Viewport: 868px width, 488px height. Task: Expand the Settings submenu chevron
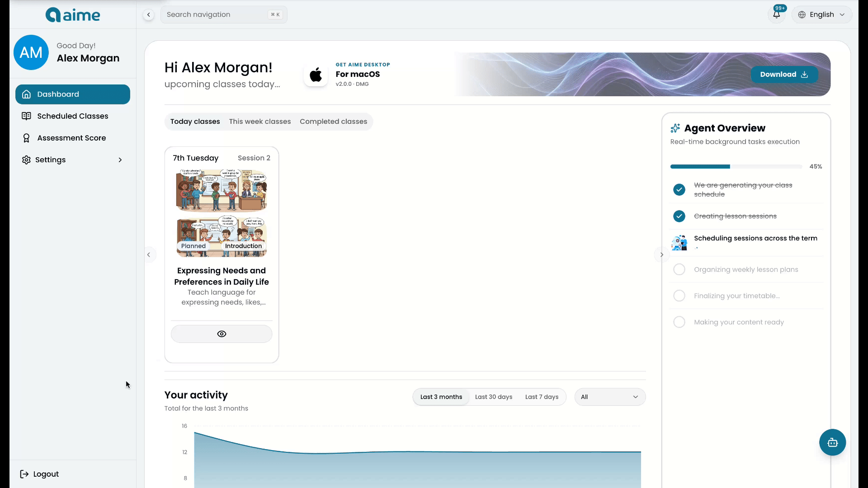[x=120, y=160]
